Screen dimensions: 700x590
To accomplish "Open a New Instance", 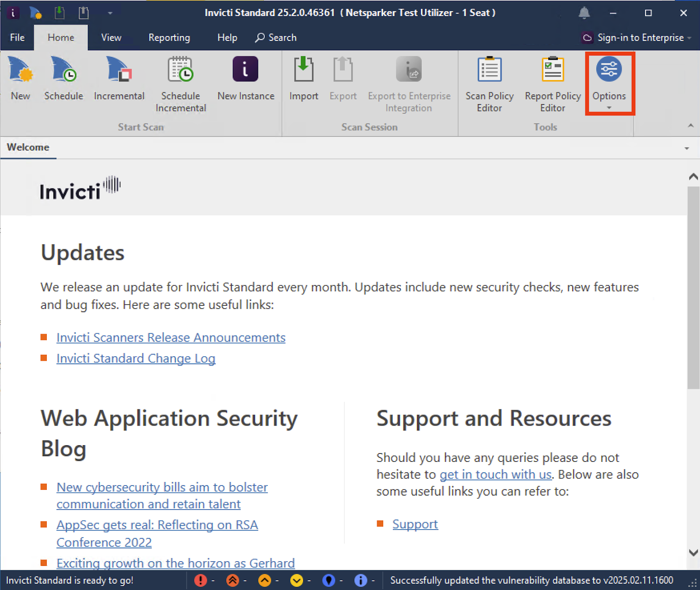I will point(245,79).
